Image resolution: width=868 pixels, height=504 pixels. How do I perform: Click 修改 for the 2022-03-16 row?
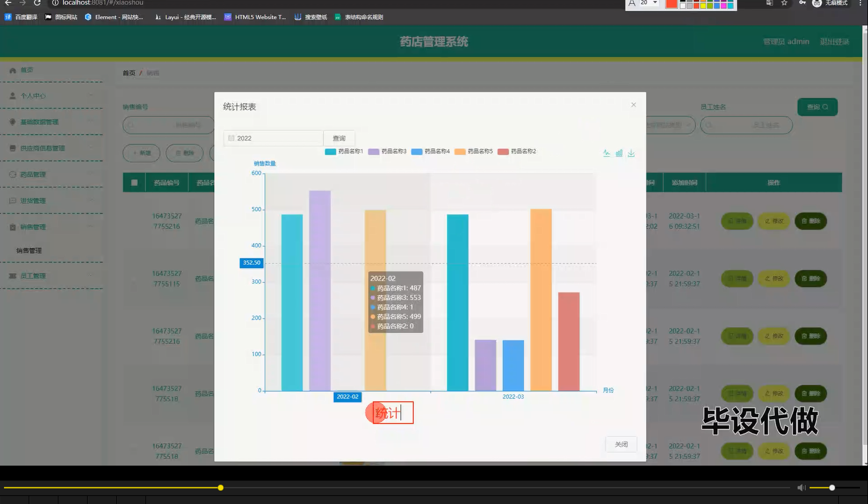pyautogui.click(x=774, y=221)
